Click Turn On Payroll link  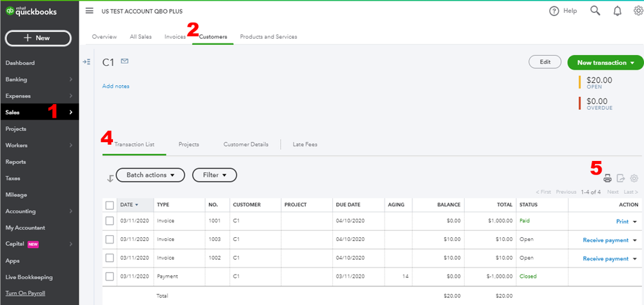(25, 293)
